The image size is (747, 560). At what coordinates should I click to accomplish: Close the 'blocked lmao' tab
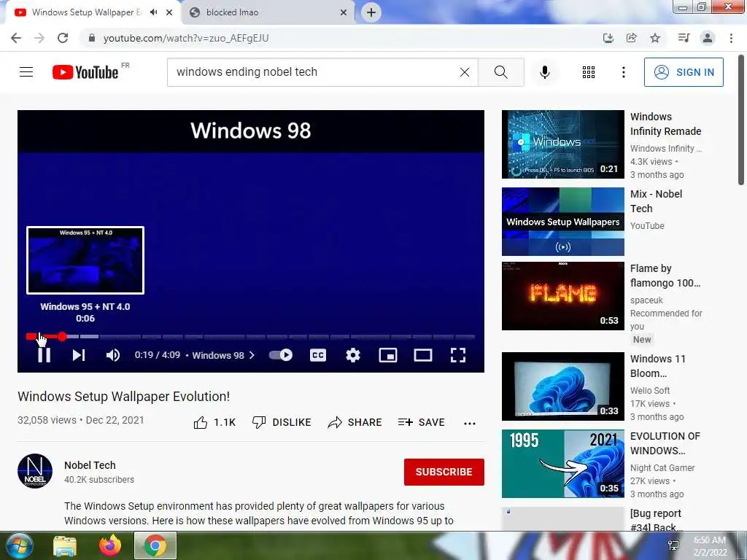coord(344,12)
